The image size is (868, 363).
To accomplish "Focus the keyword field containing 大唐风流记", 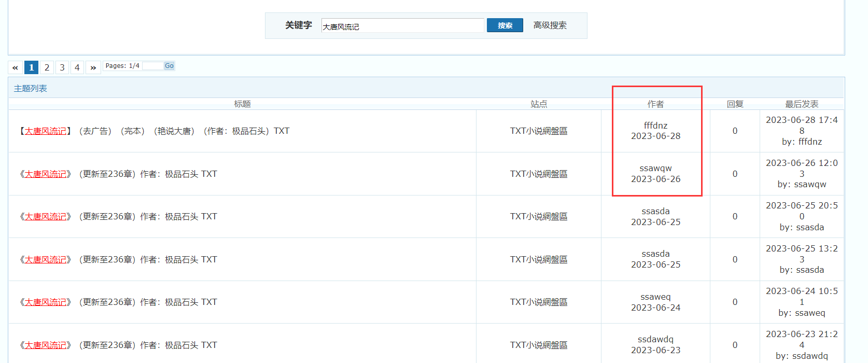I will [402, 26].
